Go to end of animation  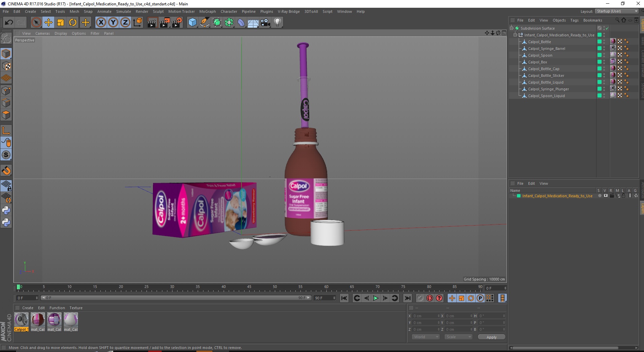(407, 298)
